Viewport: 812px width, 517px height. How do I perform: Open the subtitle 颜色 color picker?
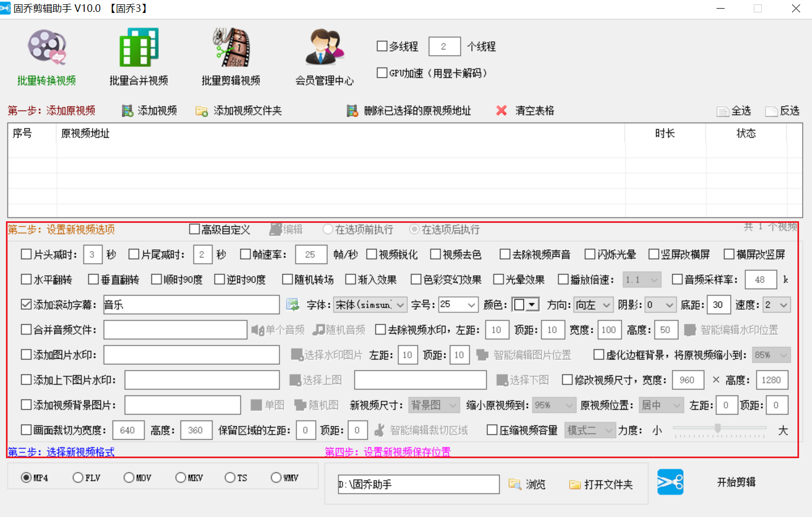tap(525, 304)
